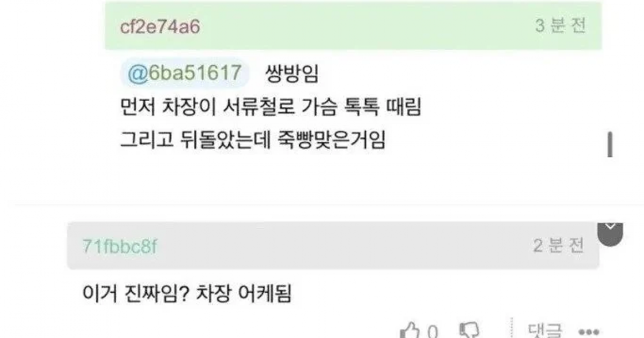Select the green reply header bar
This screenshot has width=644, height=338.
coord(353,27)
